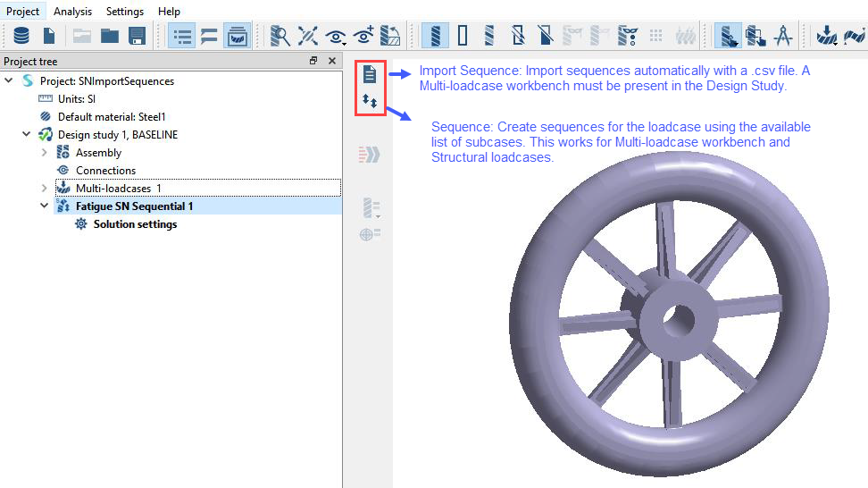Open the Settings menu

tap(125, 12)
